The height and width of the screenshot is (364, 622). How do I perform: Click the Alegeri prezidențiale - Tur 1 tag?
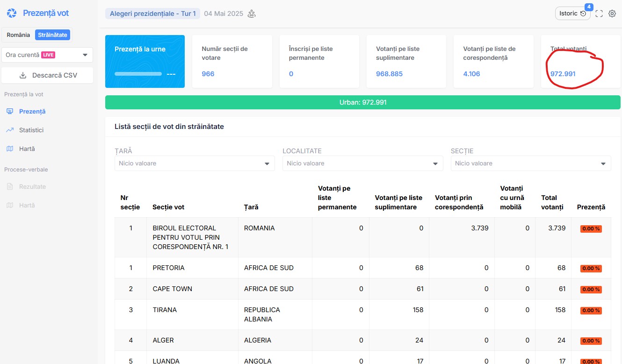pos(152,14)
